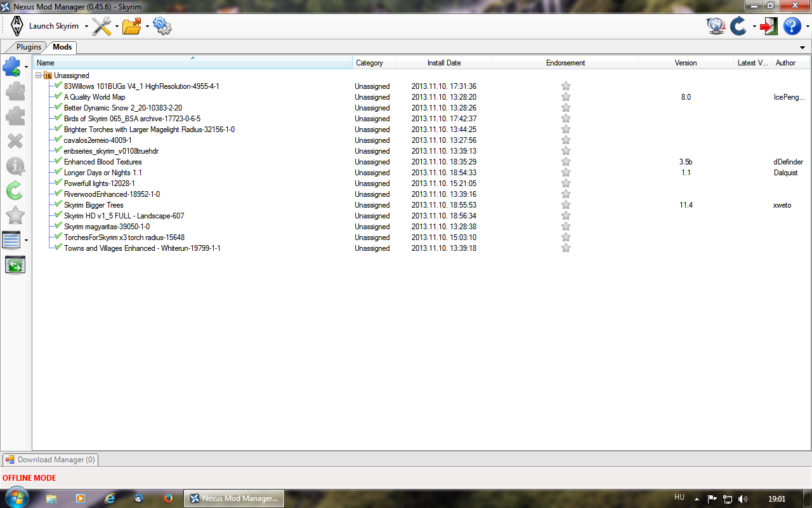This screenshot has width=812, height=508.
Task: Click the globe online status icon
Action: point(716,26)
